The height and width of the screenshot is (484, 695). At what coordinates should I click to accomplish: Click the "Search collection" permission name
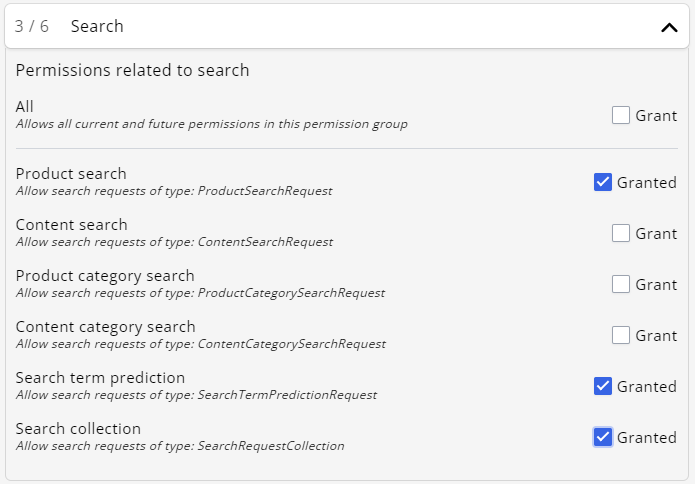tap(78, 429)
